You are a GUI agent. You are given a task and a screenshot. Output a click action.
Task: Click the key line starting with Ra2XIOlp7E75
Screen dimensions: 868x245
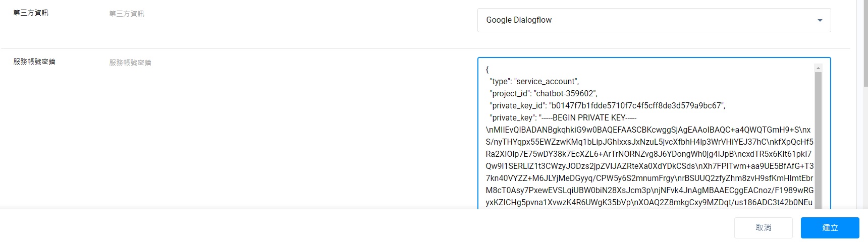pos(648,154)
